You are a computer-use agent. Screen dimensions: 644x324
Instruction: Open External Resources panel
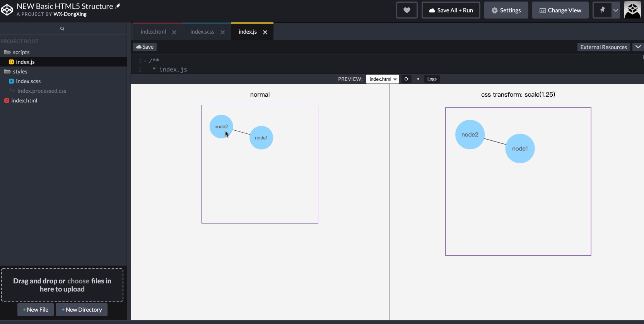coord(603,47)
